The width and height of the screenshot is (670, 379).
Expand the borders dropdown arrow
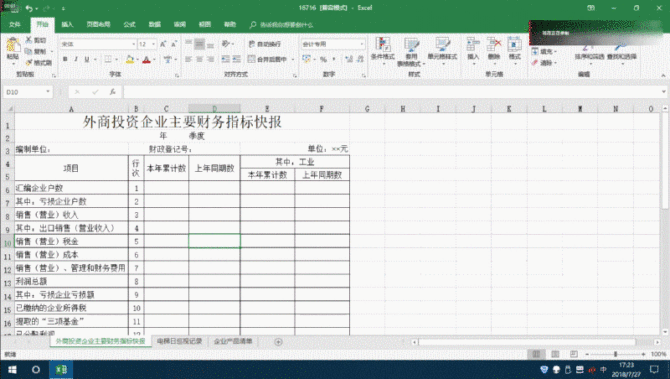tap(116, 59)
